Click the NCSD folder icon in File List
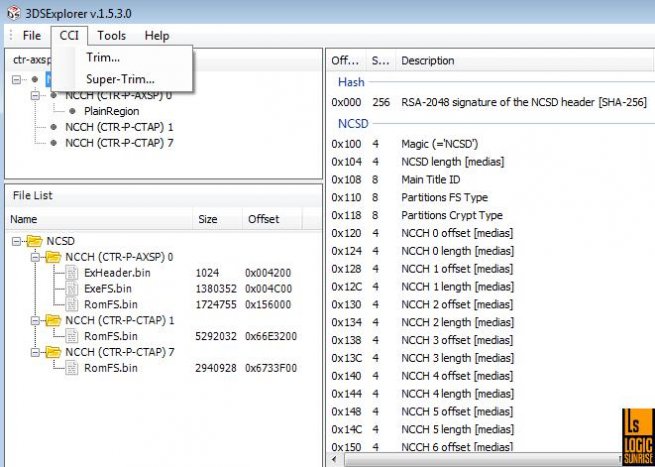Screen dimensions: 655x467 33,241
